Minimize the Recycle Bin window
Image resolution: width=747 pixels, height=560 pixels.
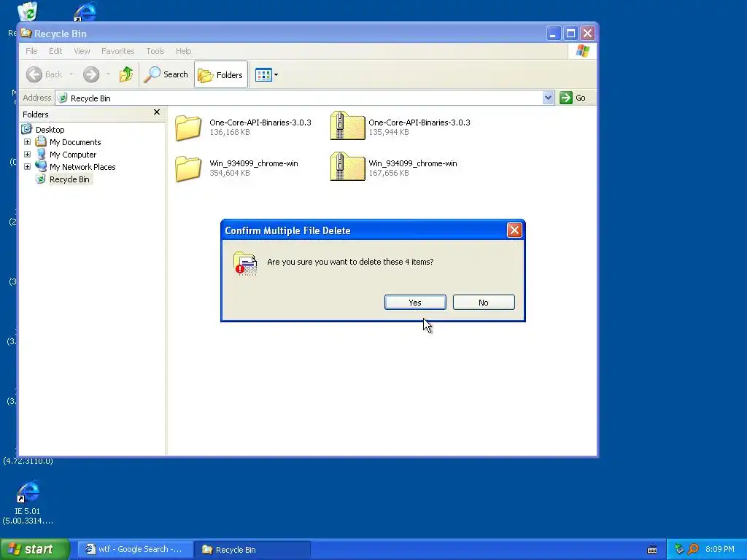tap(553, 34)
